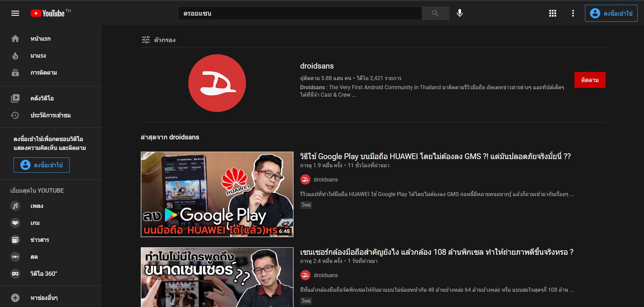
Task: Open the 108 megapixel sensor video title
Action: pos(437,252)
